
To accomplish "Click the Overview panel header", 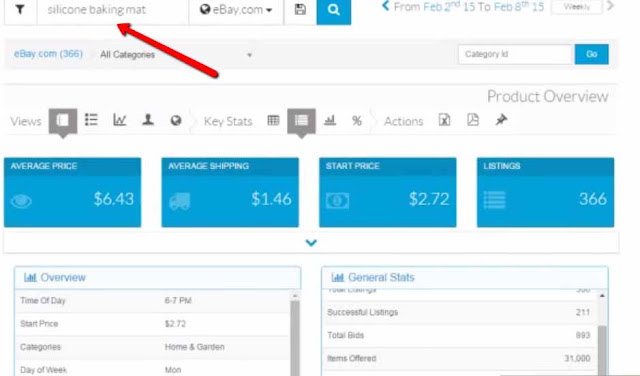I will tap(158, 278).
